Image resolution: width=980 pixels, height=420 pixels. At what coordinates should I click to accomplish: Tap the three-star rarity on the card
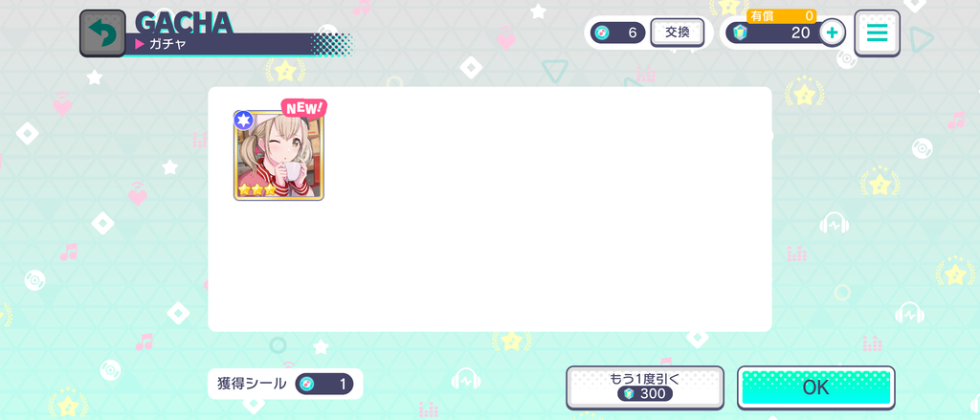click(x=256, y=189)
